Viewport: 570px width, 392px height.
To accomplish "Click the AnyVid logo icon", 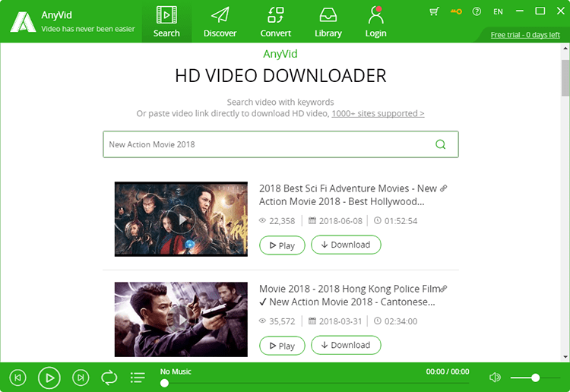I will [23, 22].
